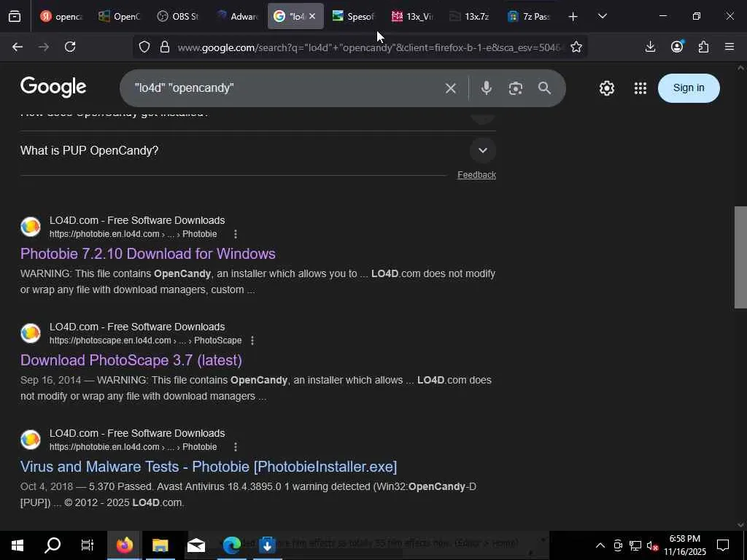Sign in to Google account
This screenshot has height=560, width=747.
pos(689,88)
